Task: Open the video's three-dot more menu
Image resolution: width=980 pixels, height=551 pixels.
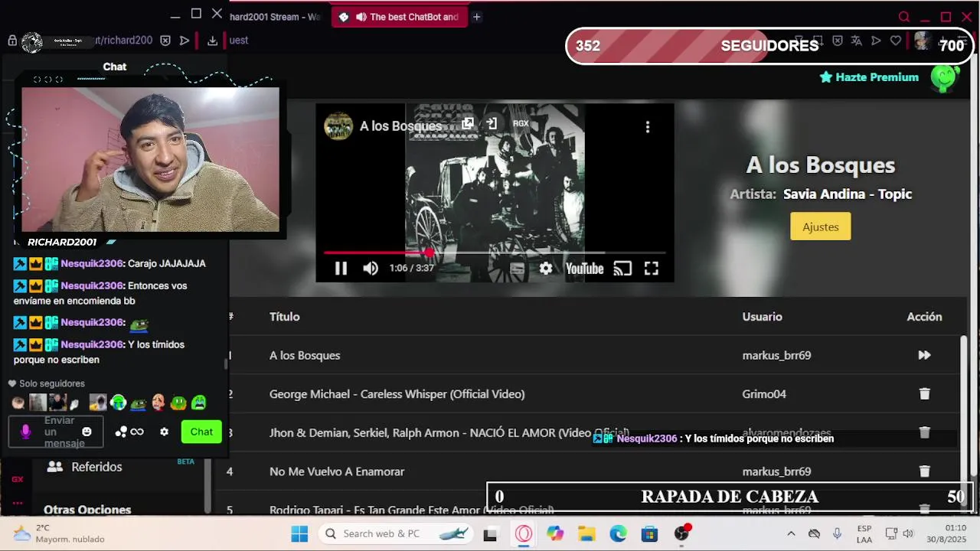Action: [648, 127]
